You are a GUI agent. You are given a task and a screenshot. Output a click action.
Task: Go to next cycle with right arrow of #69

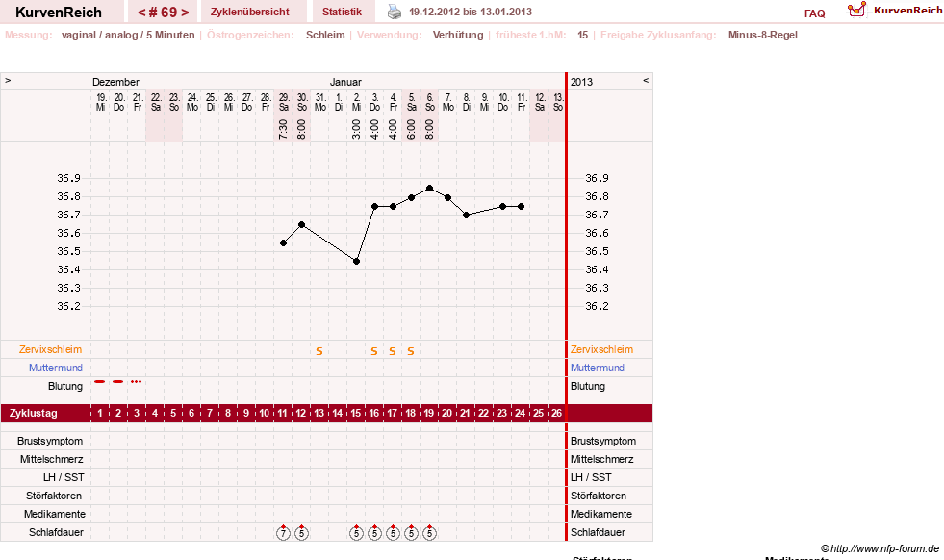point(185,13)
